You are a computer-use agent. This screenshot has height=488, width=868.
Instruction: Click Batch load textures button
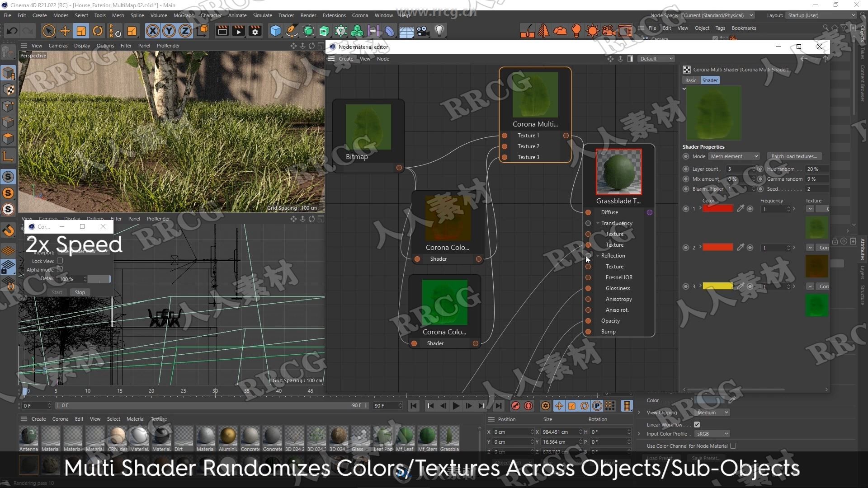(x=794, y=156)
